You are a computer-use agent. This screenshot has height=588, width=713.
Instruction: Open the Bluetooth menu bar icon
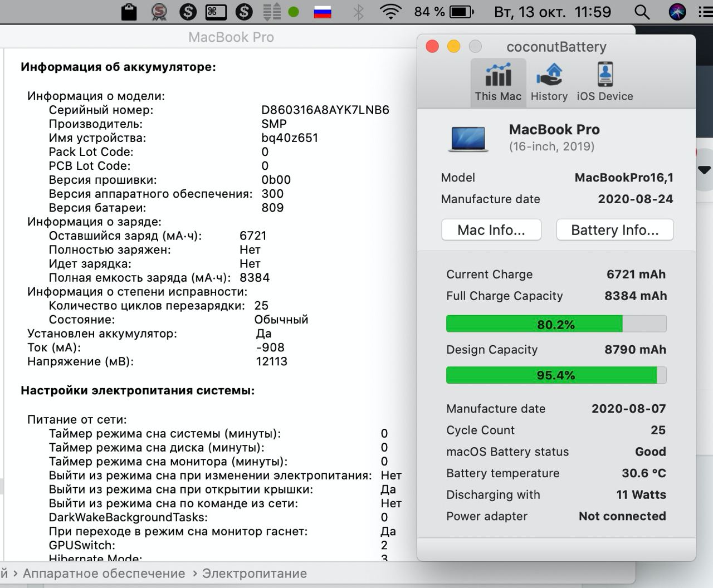coord(359,12)
